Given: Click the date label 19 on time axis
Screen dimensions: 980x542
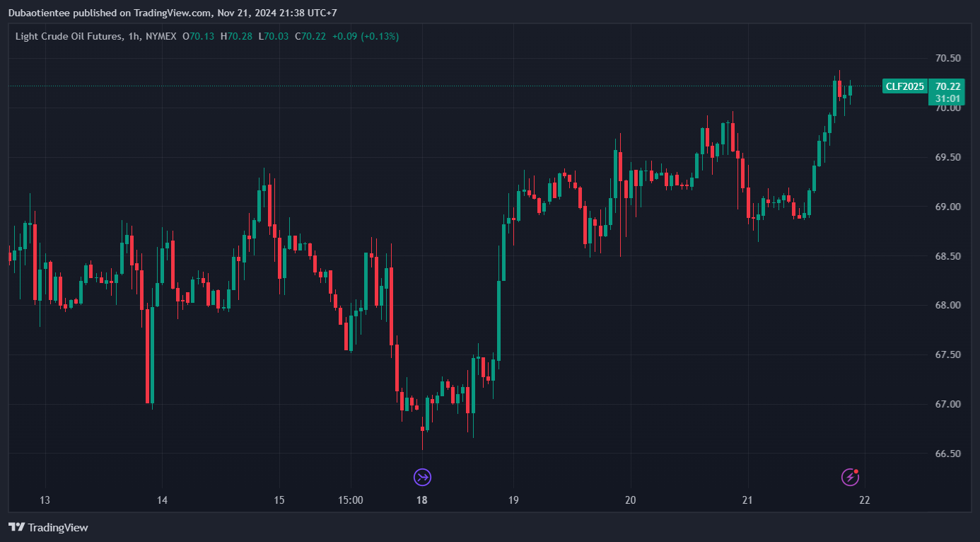Looking at the screenshot, I should [x=513, y=500].
